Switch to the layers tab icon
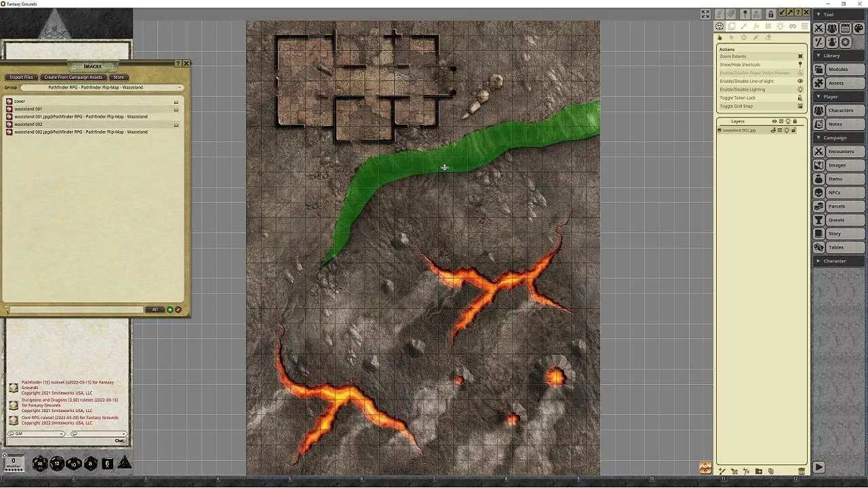This screenshot has width=868, height=488. (732, 26)
